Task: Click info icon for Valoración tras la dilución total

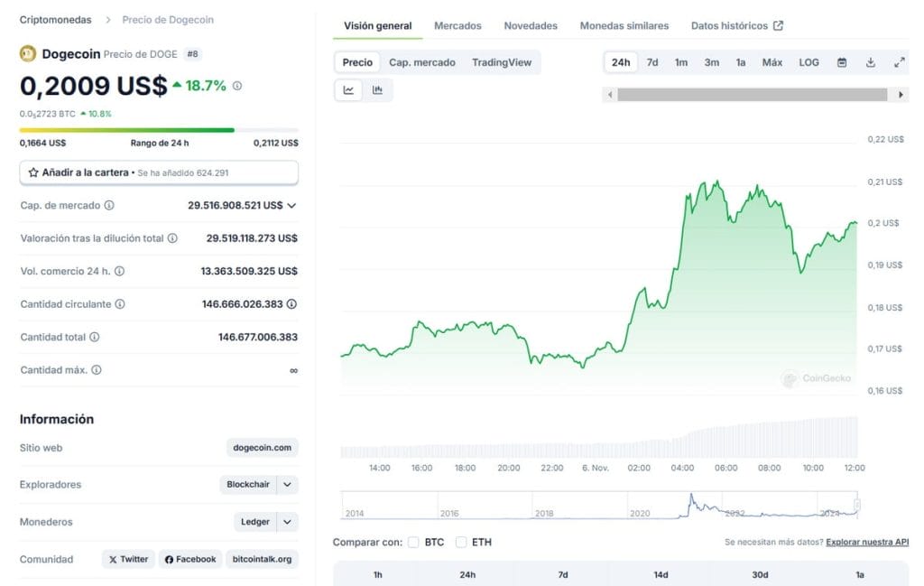Action: [x=172, y=238]
